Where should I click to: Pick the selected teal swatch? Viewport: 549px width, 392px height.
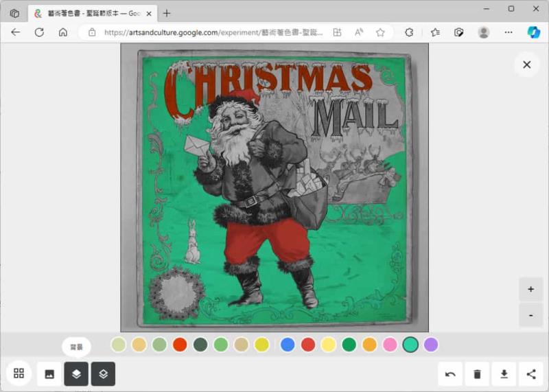pyautogui.click(x=410, y=345)
